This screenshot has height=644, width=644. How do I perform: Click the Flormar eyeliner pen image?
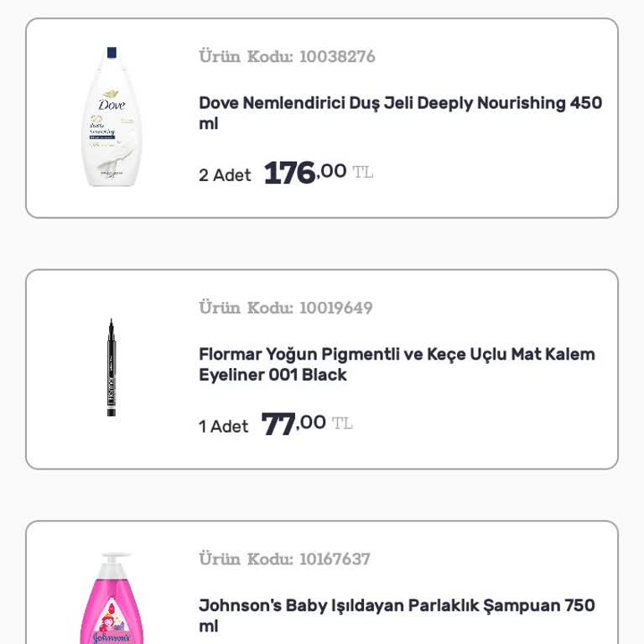tap(111, 367)
